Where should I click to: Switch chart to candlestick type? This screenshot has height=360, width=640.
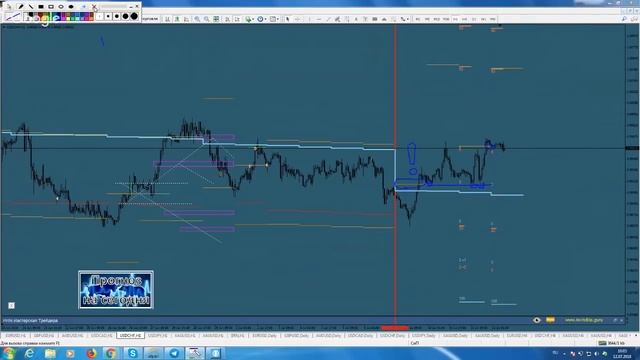click(177, 19)
